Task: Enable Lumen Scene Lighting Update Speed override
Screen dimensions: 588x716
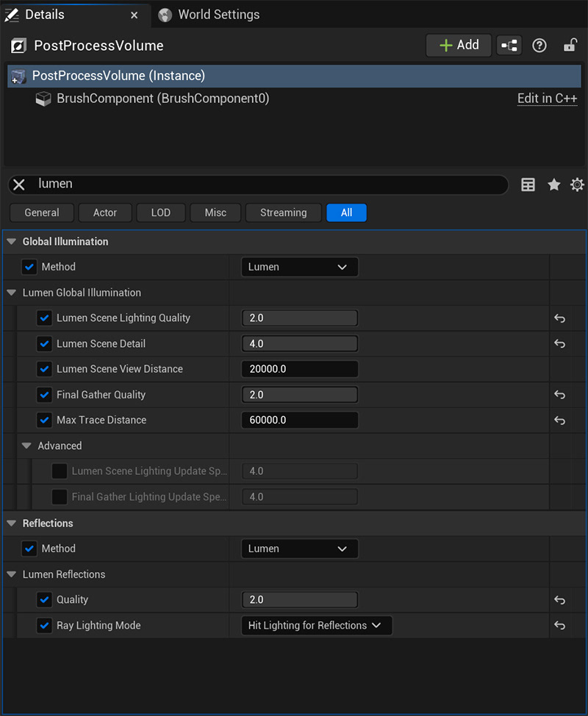Action: click(60, 470)
